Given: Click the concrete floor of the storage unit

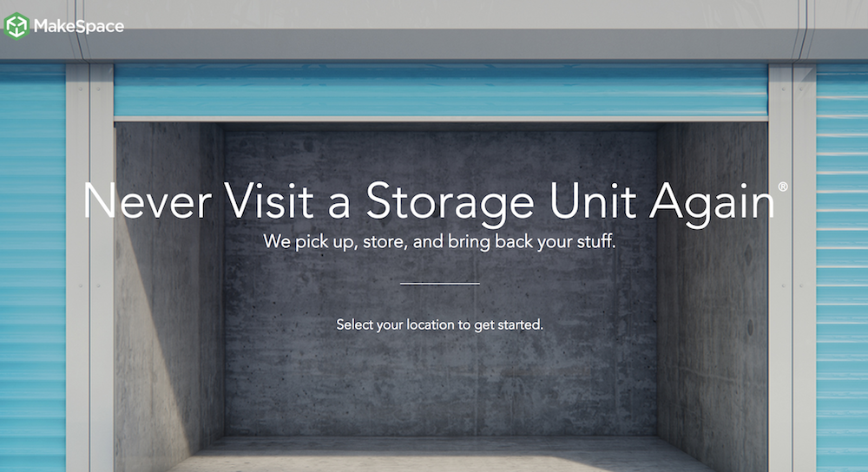Looking at the screenshot, I should [441, 455].
